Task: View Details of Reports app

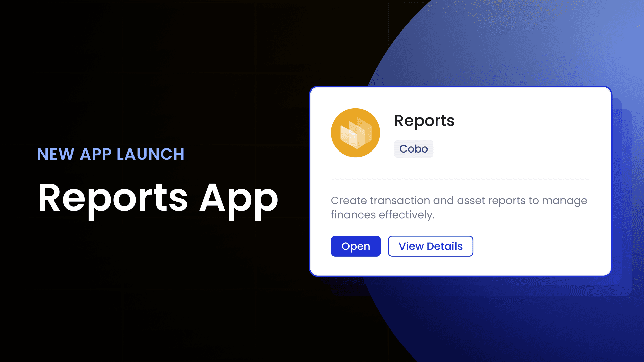Action: [430, 247]
